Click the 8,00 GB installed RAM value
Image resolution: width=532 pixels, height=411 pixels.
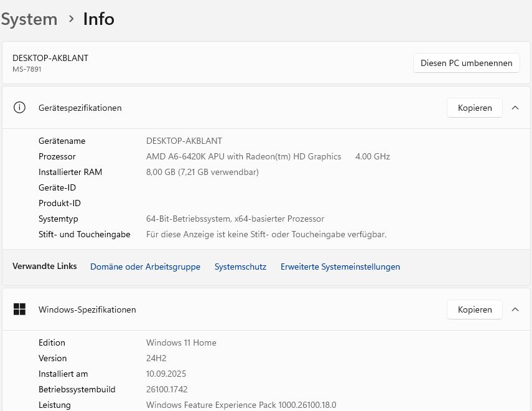[x=202, y=172]
